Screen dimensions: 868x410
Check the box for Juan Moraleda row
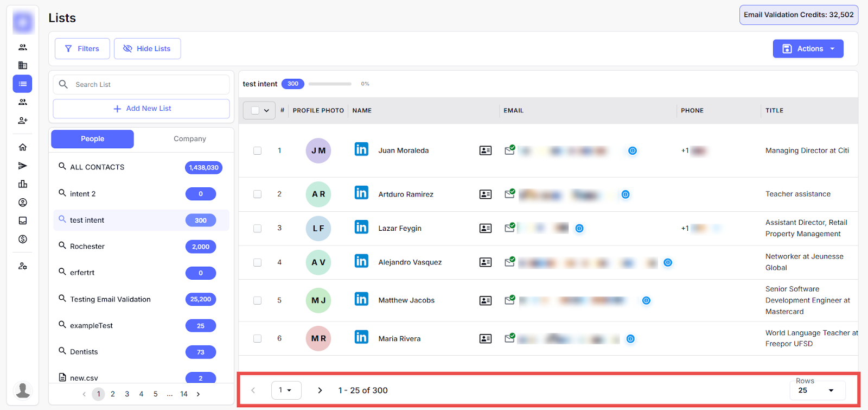pyautogui.click(x=258, y=151)
